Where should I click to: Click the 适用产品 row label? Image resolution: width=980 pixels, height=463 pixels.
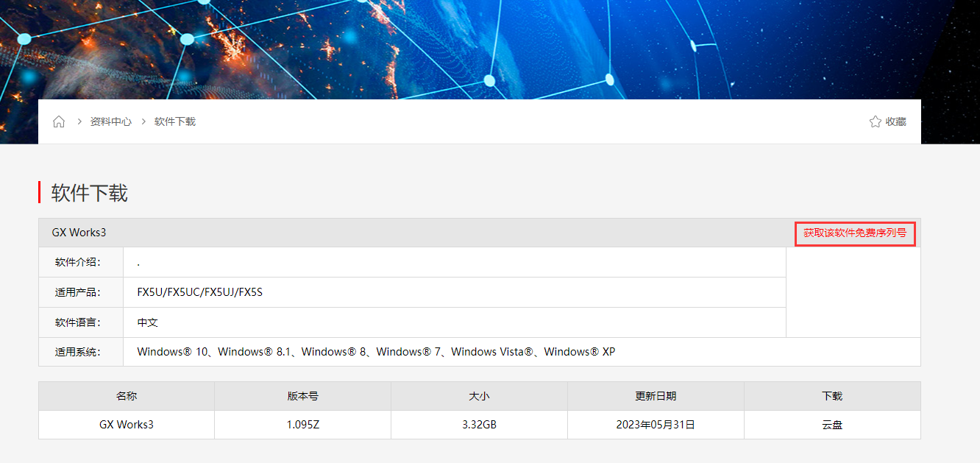78,292
